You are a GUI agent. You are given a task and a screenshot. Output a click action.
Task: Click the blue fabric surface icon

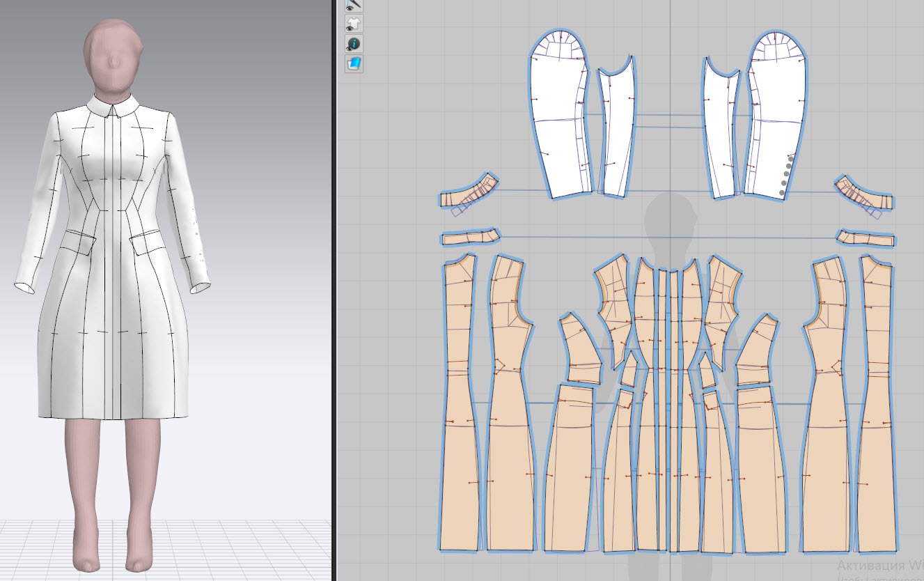pyautogui.click(x=354, y=64)
